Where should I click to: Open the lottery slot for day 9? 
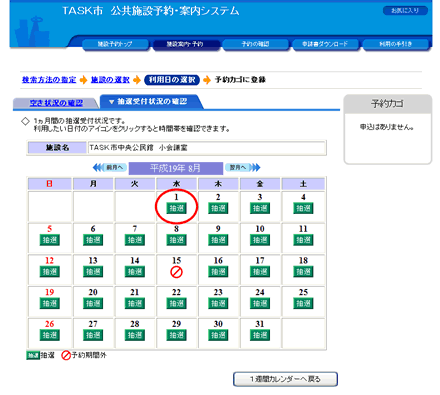pyautogui.click(x=218, y=240)
